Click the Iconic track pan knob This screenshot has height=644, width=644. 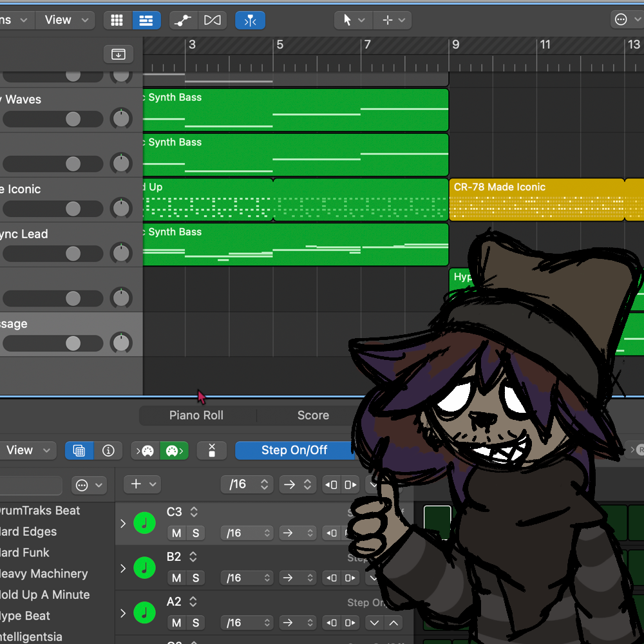click(x=121, y=208)
